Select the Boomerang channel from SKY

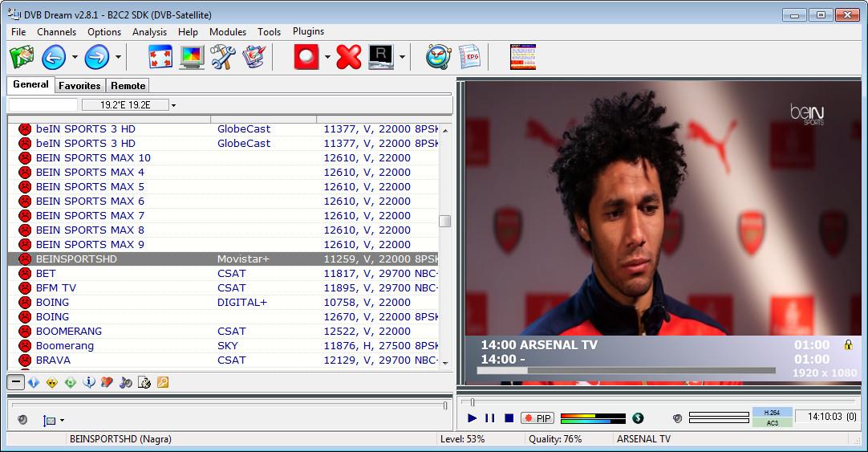224,345
